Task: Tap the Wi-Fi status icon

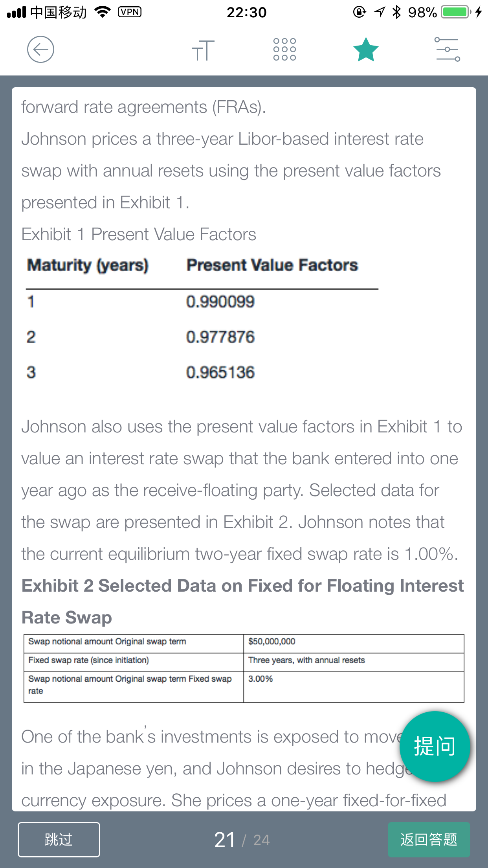Action: (x=103, y=12)
